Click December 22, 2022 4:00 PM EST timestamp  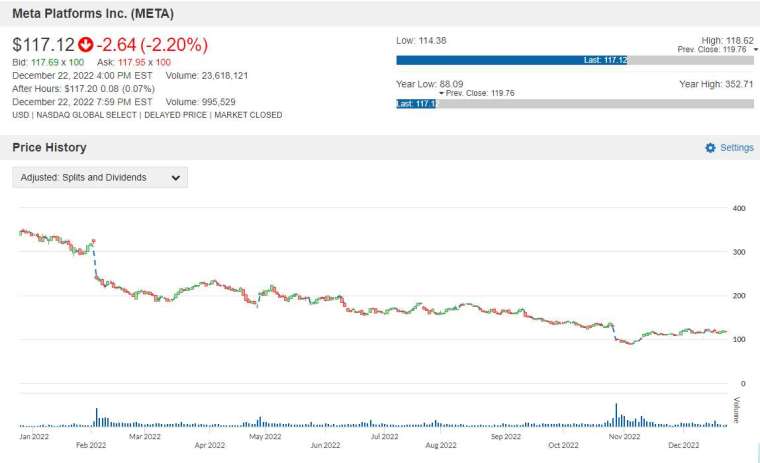(82, 76)
